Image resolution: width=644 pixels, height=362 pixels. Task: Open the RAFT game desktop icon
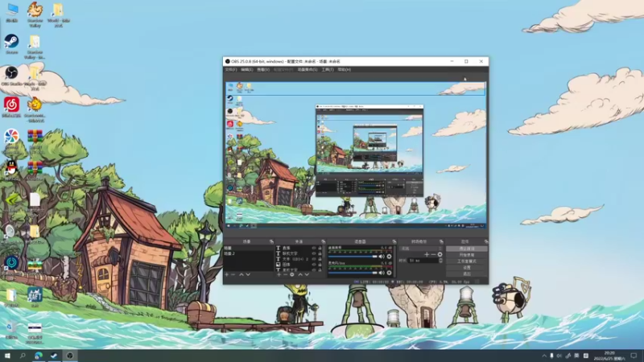coord(35,297)
